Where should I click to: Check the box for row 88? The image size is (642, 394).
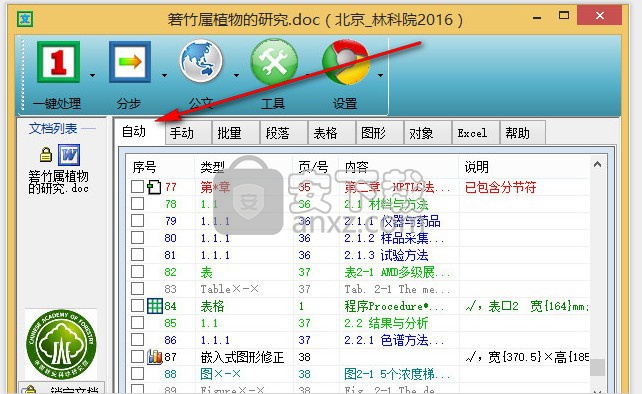[x=138, y=374]
